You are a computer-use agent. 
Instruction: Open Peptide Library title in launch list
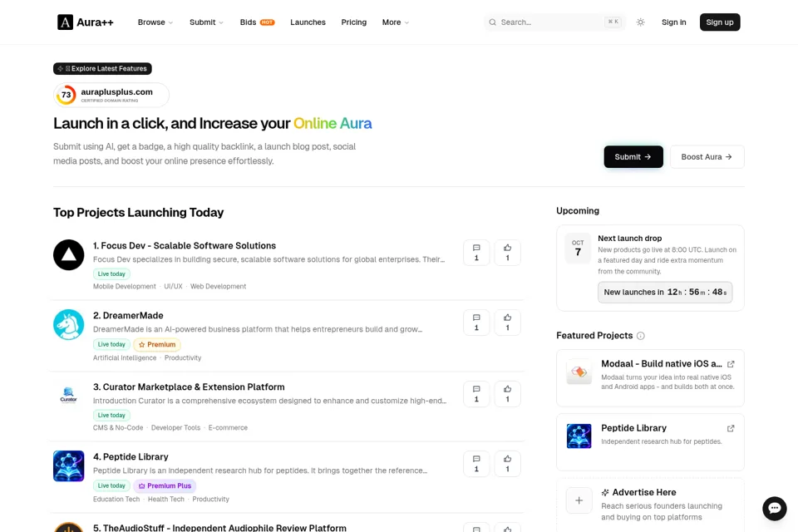(131, 456)
